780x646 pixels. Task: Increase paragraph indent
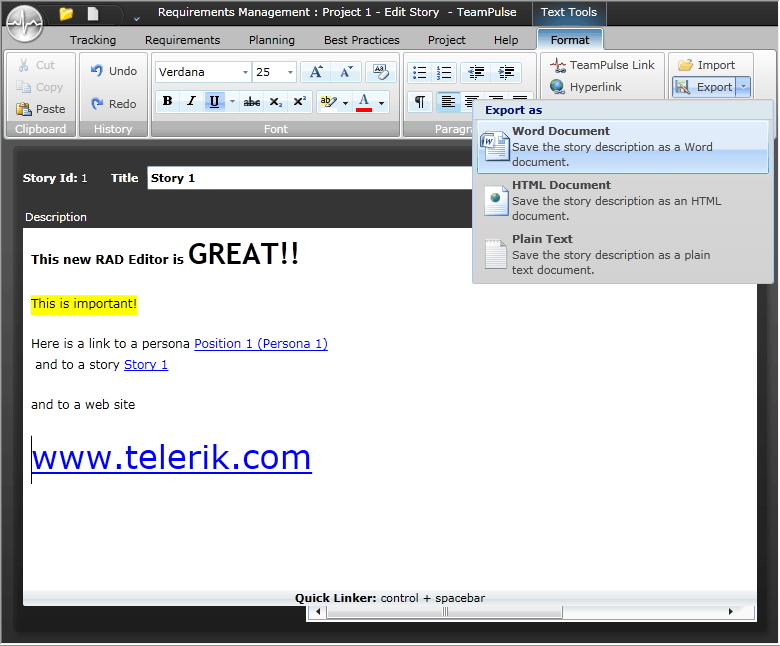506,73
